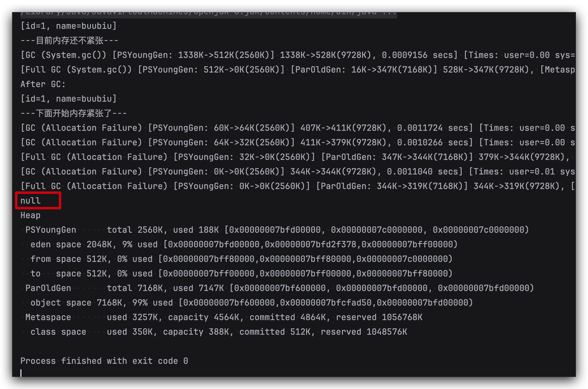Click the '[GC (System.gc())' log line
The width and height of the screenshot is (588, 389).
297,55
